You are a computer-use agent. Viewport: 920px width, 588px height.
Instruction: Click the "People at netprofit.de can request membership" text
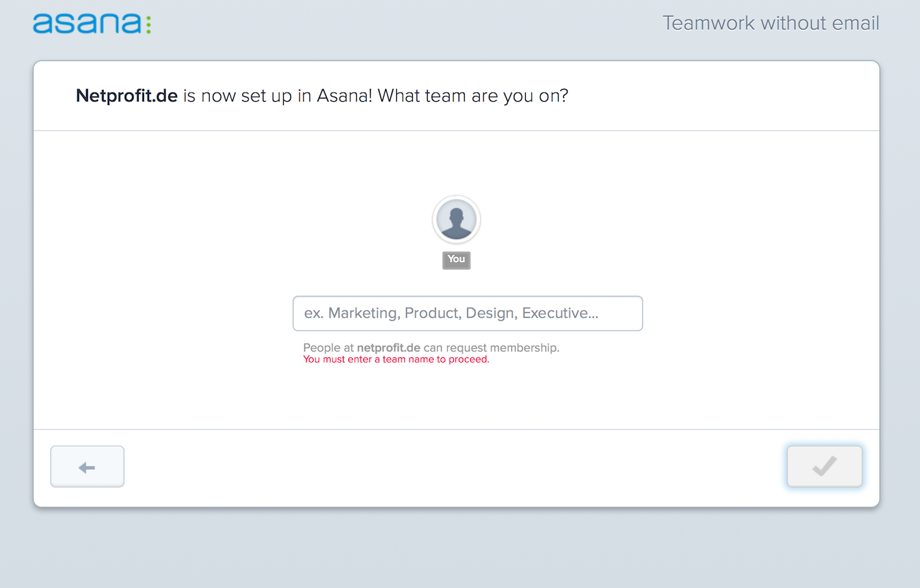coord(431,348)
